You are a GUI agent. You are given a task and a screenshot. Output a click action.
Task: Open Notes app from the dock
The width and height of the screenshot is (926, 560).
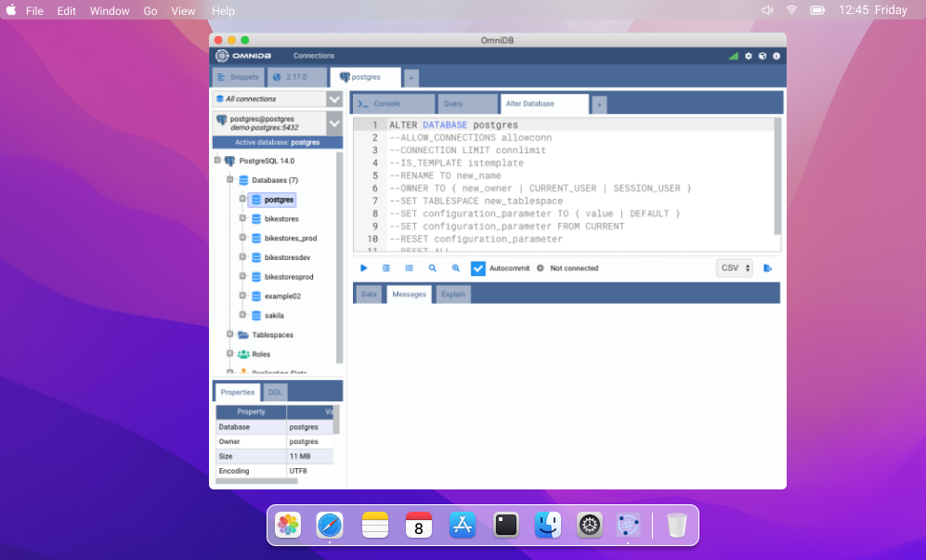(375, 525)
